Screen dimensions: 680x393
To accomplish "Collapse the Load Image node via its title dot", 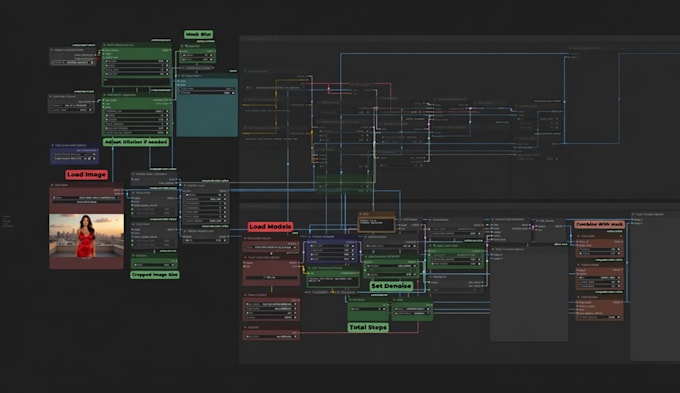I will [x=52, y=185].
